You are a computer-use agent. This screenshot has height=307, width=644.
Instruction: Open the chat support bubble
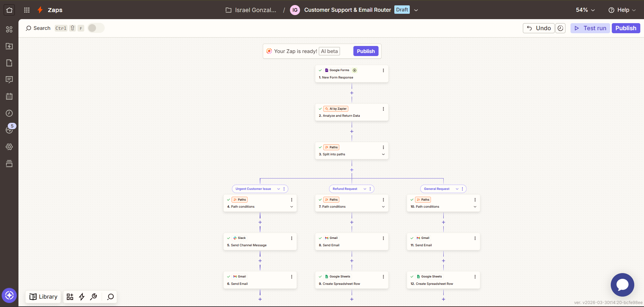[622, 285]
